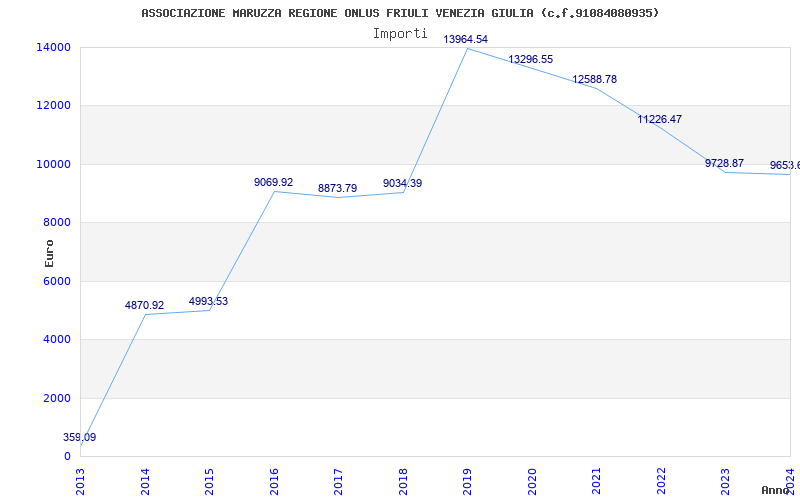
Task: Click the 14000 y-axis tick label
Action: point(53,47)
